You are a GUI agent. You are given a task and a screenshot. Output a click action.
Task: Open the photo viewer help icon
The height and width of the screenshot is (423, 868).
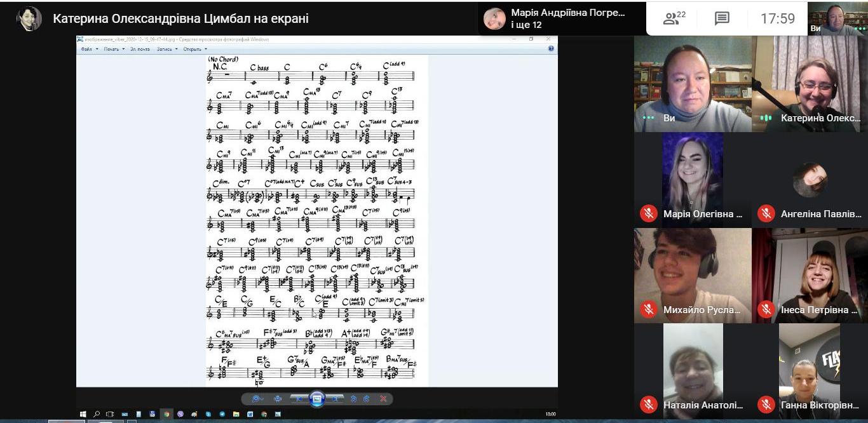coord(551,48)
